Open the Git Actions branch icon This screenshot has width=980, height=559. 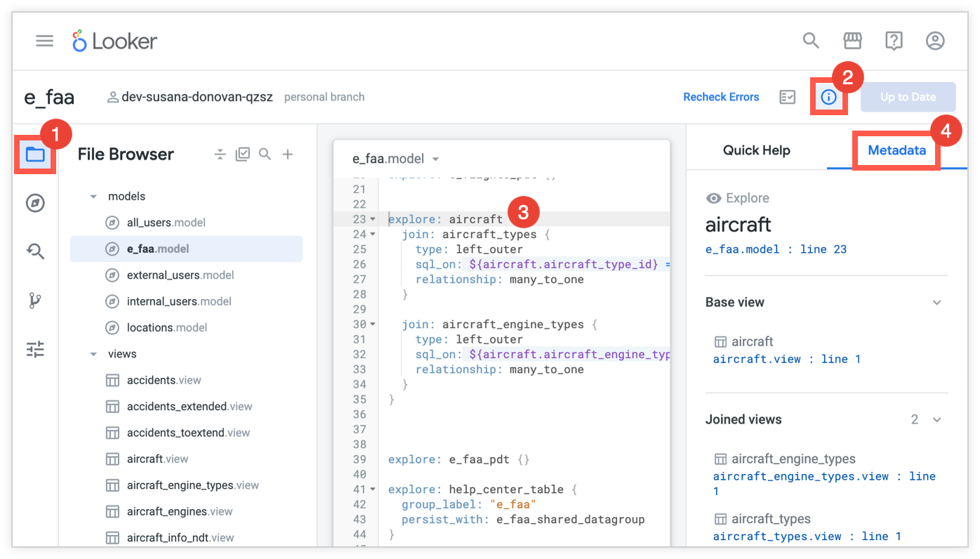pyautogui.click(x=35, y=301)
